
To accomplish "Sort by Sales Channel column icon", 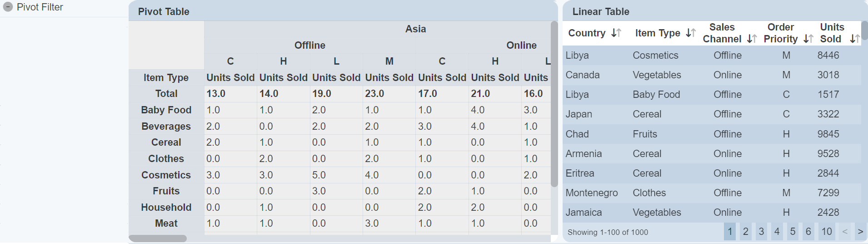I will [x=752, y=39].
